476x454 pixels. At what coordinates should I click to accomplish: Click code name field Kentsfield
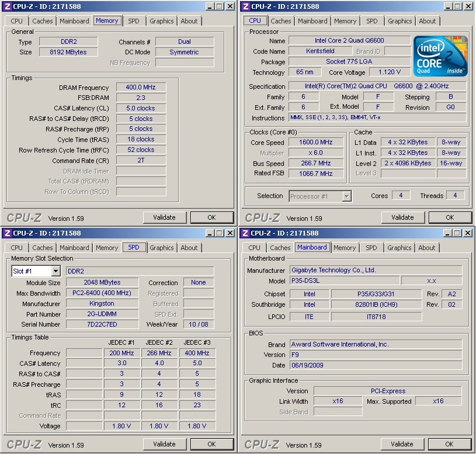320,51
